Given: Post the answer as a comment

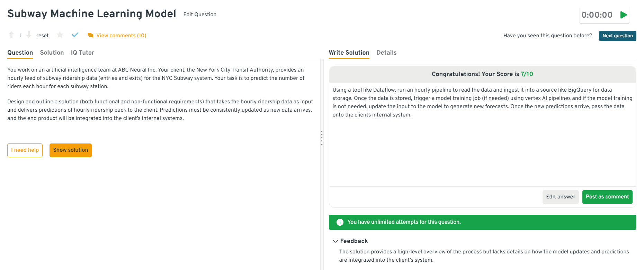Looking at the screenshot, I should [607, 197].
